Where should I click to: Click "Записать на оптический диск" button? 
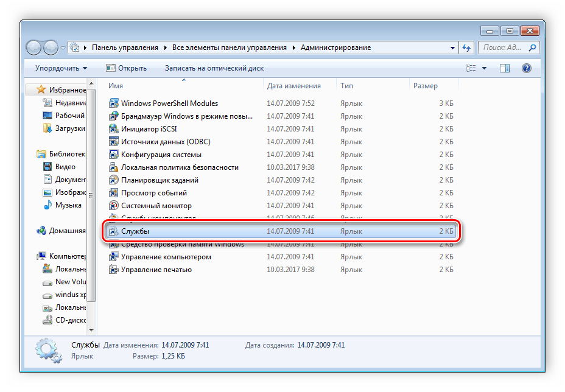point(212,68)
